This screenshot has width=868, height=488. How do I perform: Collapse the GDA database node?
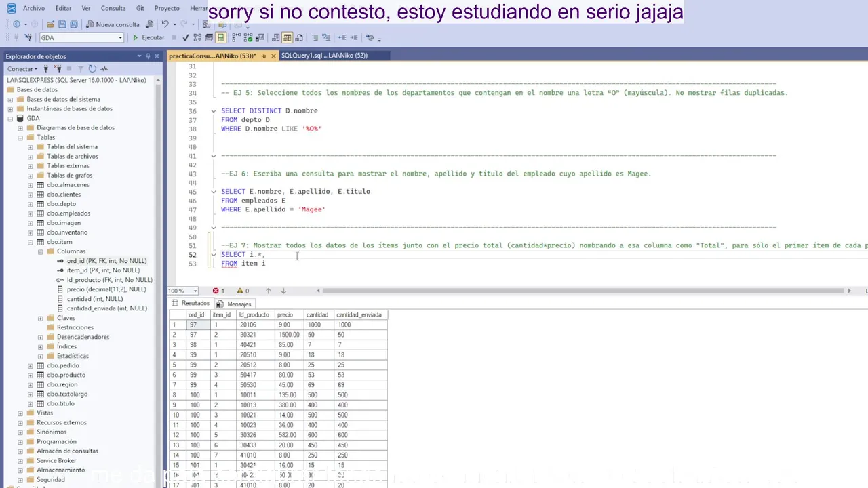pos(10,118)
